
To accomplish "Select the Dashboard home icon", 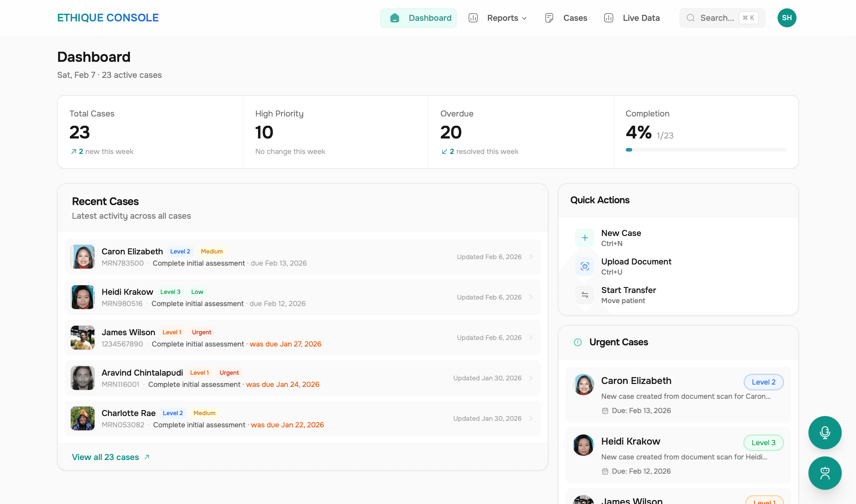I will [394, 18].
